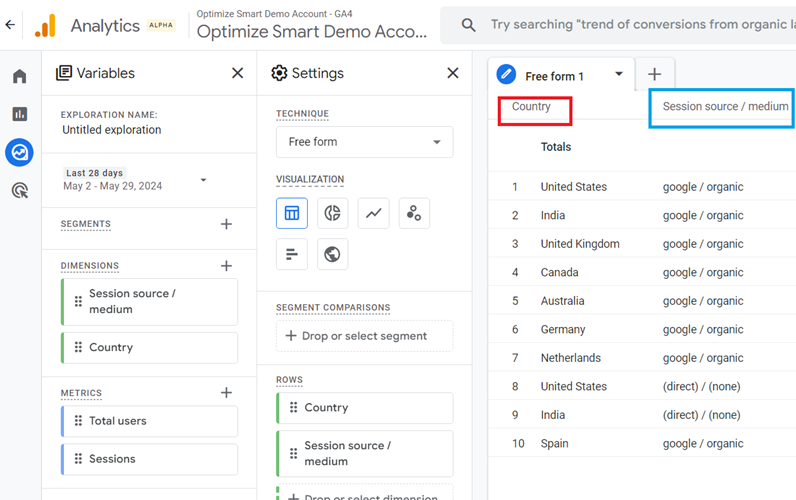Close the Variables panel

237,73
